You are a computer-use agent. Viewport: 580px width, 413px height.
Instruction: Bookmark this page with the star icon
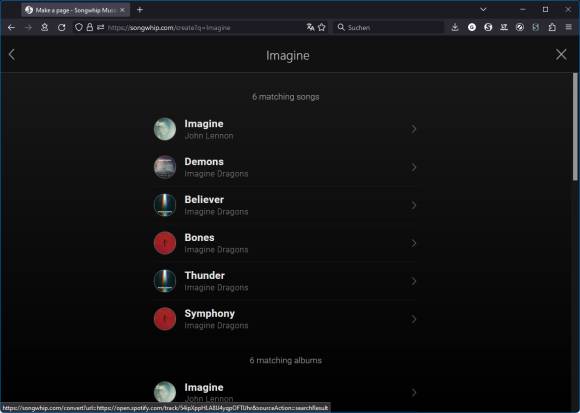coord(322,27)
